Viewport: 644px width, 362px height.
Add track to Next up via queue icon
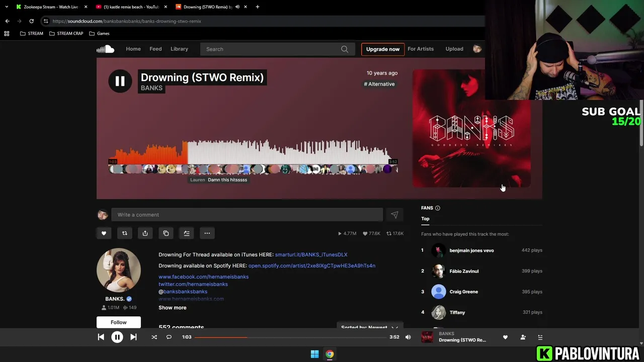(186, 233)
